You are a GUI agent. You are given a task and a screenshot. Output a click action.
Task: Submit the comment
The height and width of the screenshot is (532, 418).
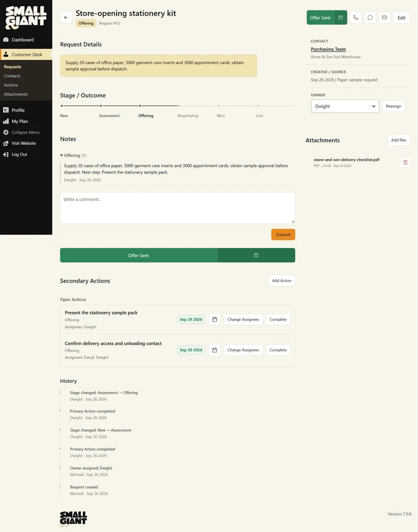(x=283, y=234)
